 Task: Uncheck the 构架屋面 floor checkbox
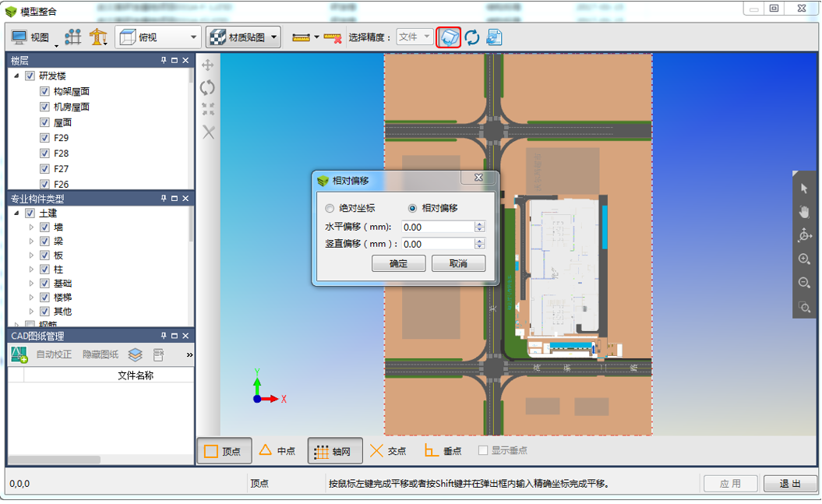44,91
